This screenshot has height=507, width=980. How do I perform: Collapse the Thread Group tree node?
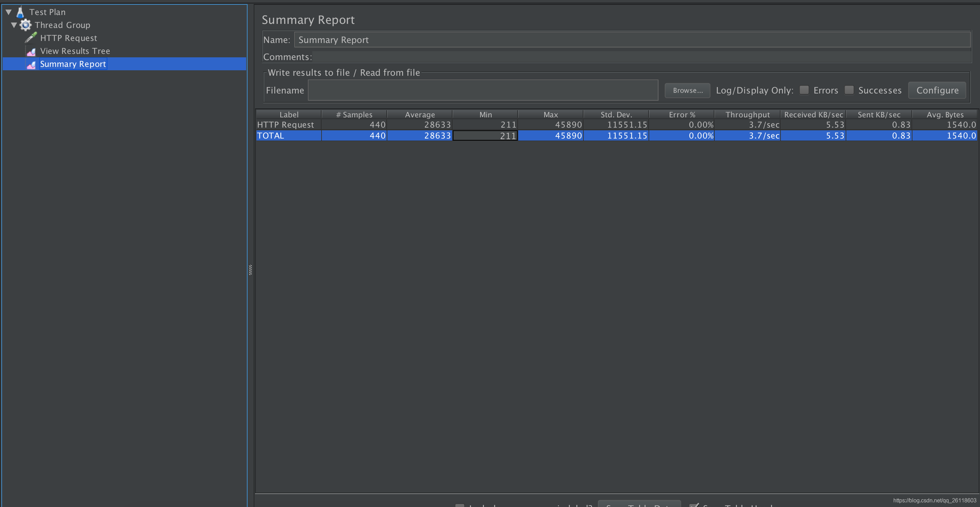[14, 24]
